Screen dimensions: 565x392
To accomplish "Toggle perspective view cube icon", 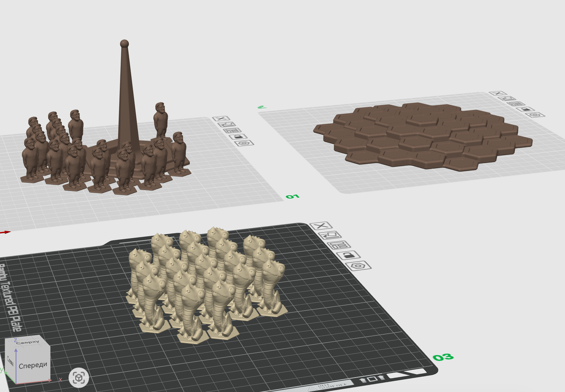I will [x=79, y=377].
